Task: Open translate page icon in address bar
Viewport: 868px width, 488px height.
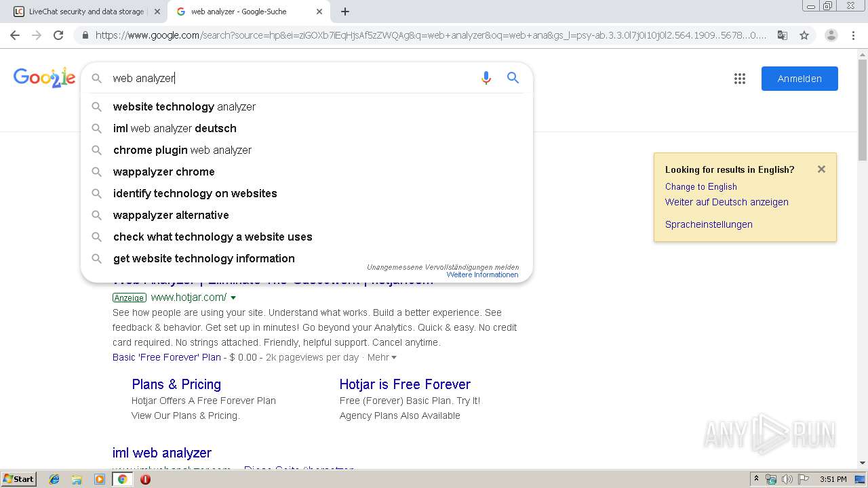Action: (783, 35)
